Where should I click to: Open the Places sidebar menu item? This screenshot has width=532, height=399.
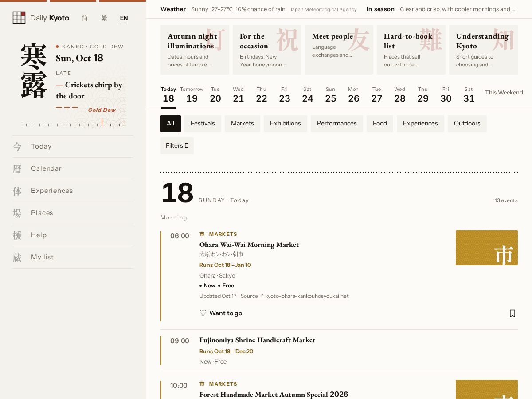[73, 213]
